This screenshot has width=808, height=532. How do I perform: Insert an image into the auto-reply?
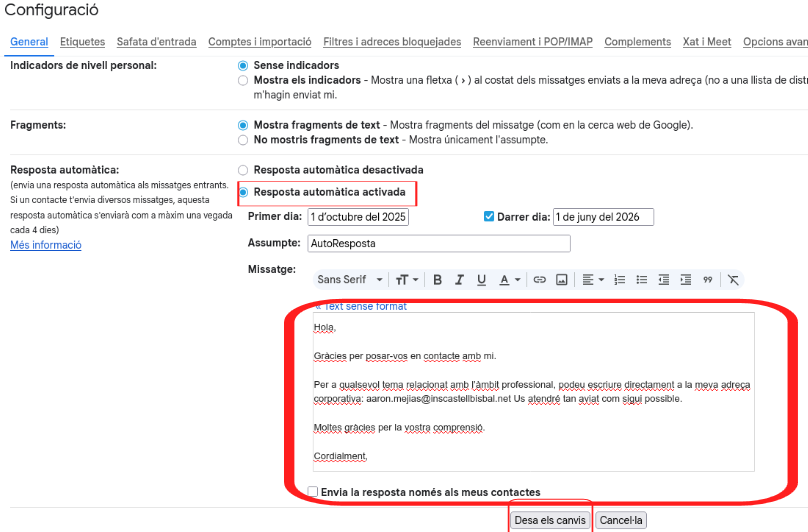coord(562,280)
